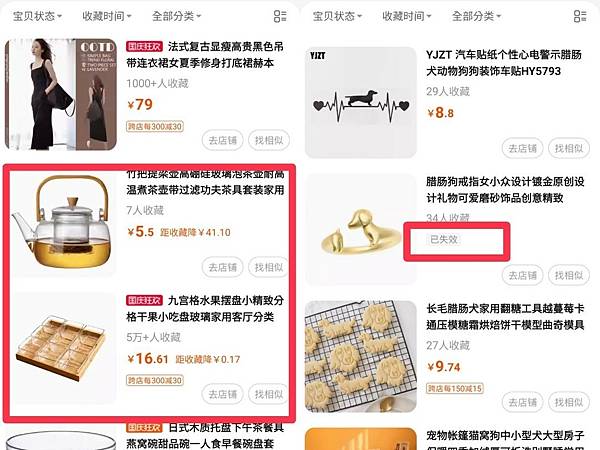Expand 全部分类 dropdown in left panel
The image size is (600, 450).
click(x=176, y=16)
